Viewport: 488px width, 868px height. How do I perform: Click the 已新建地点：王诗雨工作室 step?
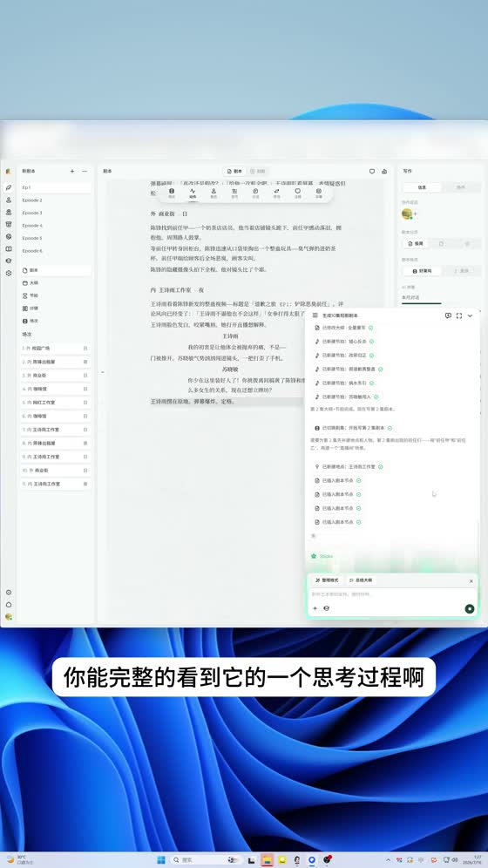point(349,466)
